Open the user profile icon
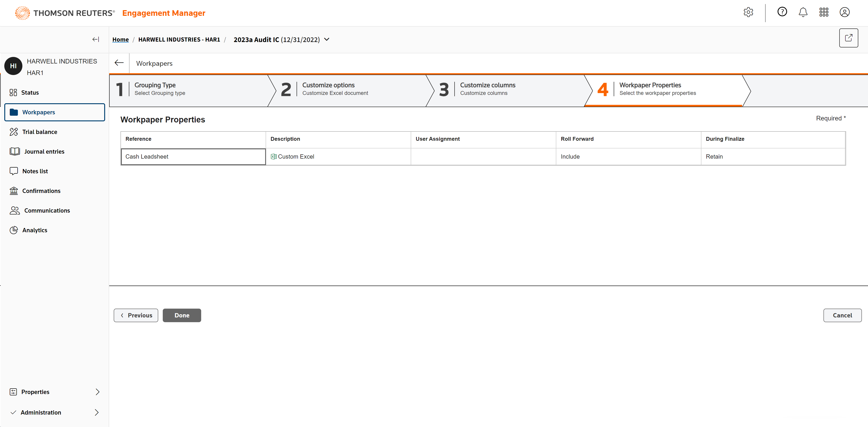 point(844,12)
